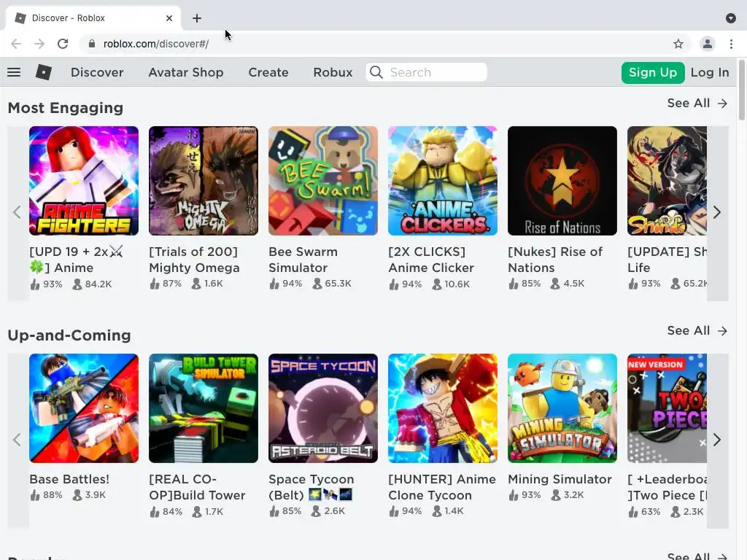Click the green Sign Up button
The height and width of the screenshot is (560, 747).
(653, 72)
